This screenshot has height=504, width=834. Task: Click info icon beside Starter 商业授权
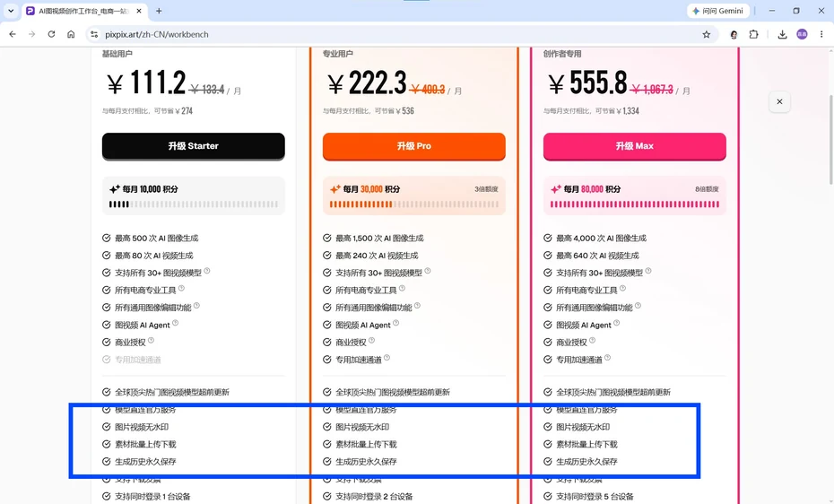[x=151, y=340]
